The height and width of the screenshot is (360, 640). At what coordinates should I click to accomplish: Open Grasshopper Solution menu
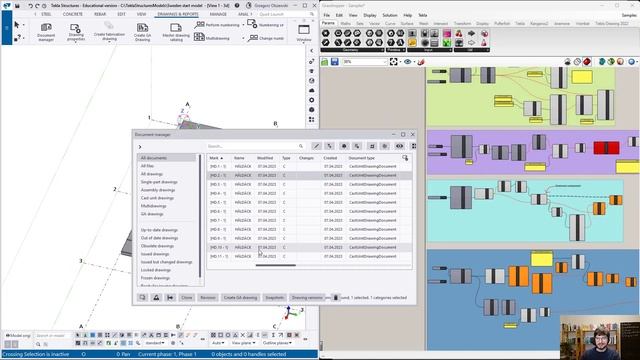tap(389, 15)
